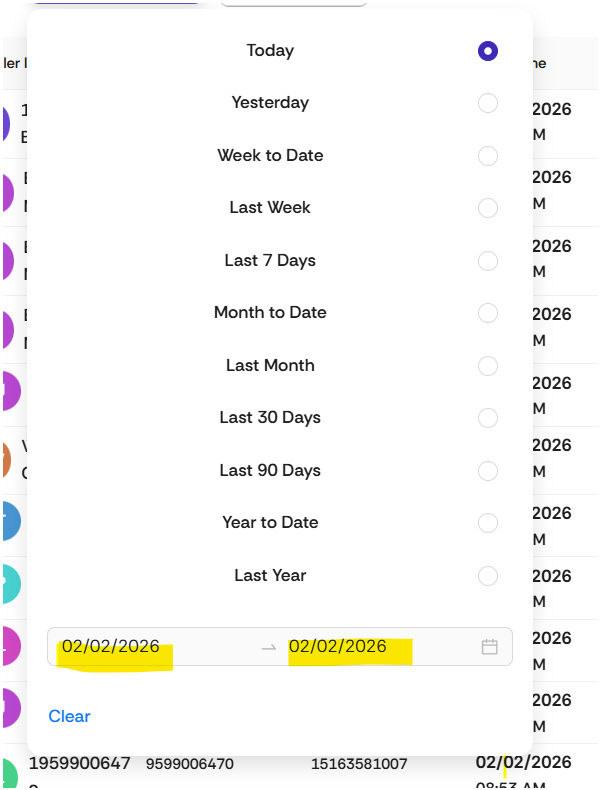Click the Month to Date label
This screenshot has width=600, height=790.
pos(270,313)
